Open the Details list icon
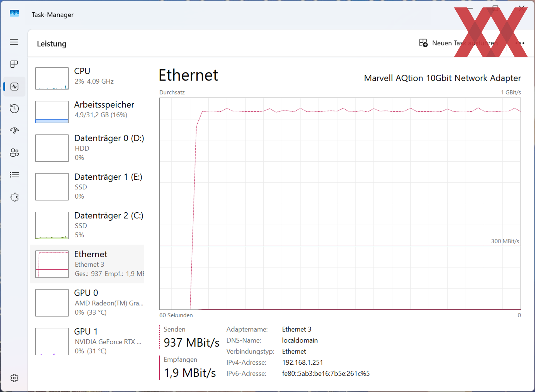 (14, 175)
